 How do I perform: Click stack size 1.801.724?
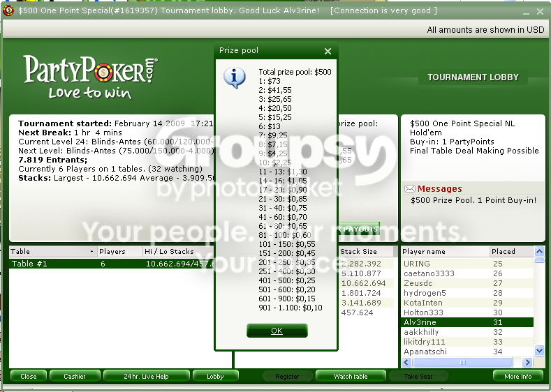tap(361, 293)
